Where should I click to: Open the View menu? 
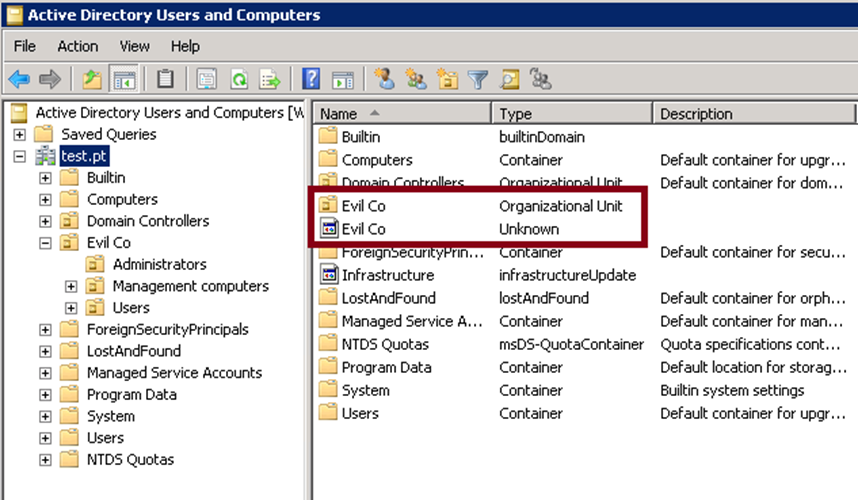point(134,46)
